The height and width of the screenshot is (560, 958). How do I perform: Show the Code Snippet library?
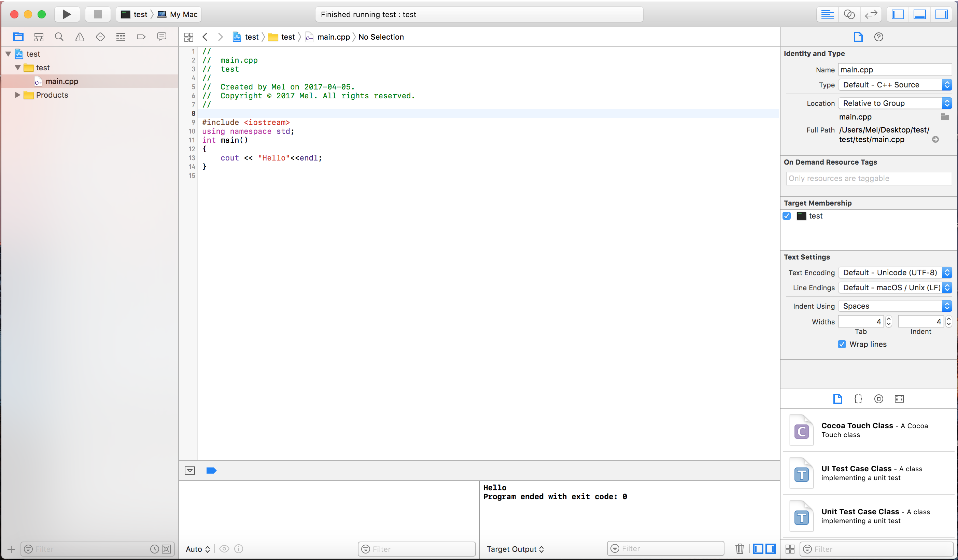point(858,399)
